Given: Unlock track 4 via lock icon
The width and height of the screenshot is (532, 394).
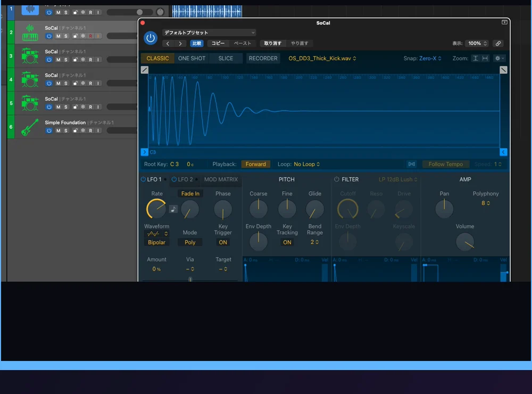Looking at the screenshot, I should click(x=75, y=83).
